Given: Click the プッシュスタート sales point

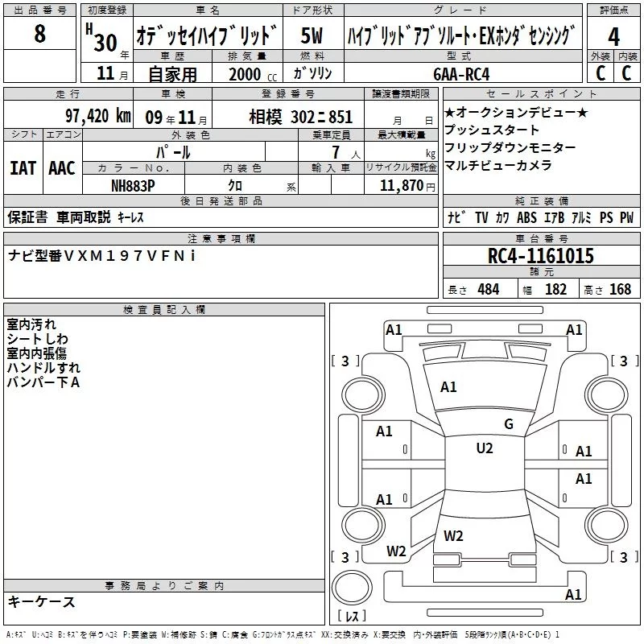Looking at the screenshot, I should pos(491,130).
